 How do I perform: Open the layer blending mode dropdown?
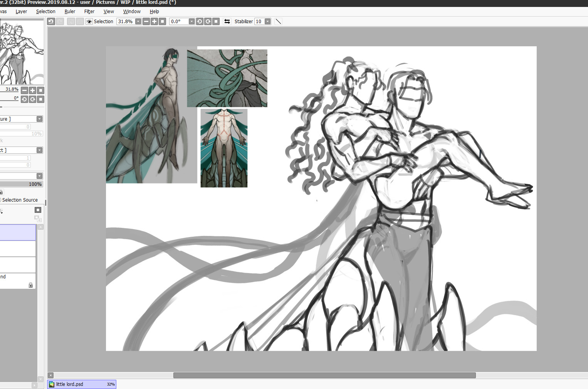click(x=39, y=176)
